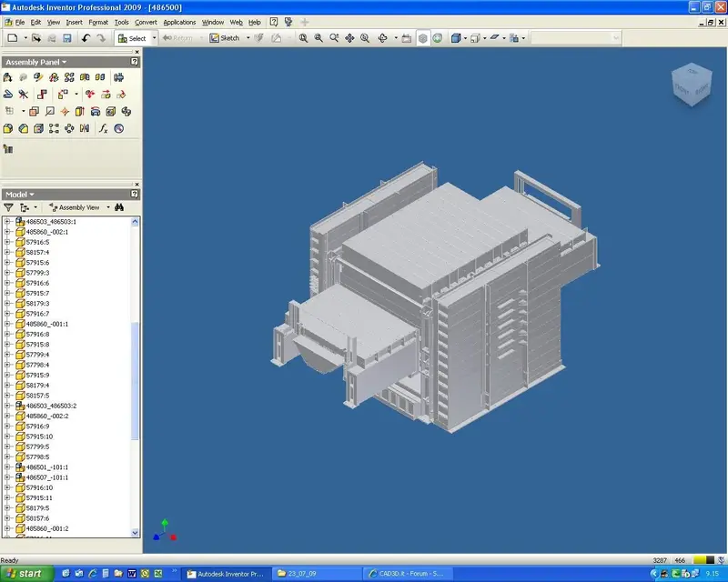Open the Insert menu
Viewport: 728px width, 582px height.
point(75,22)
